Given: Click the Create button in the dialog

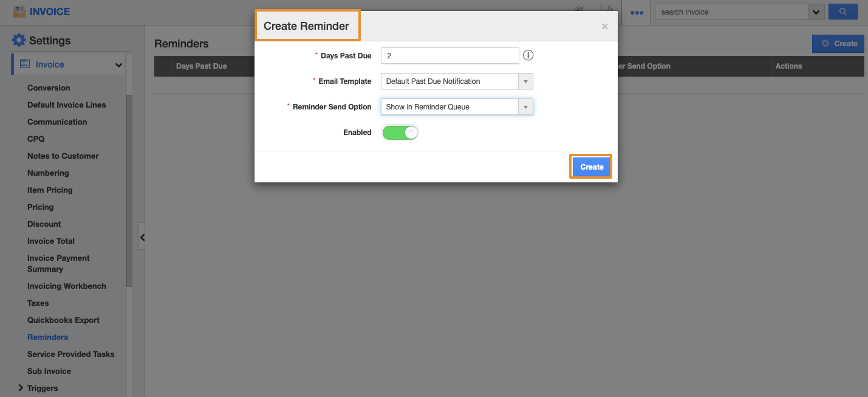Looking at the screenshot, I should [x=591, y=167].
